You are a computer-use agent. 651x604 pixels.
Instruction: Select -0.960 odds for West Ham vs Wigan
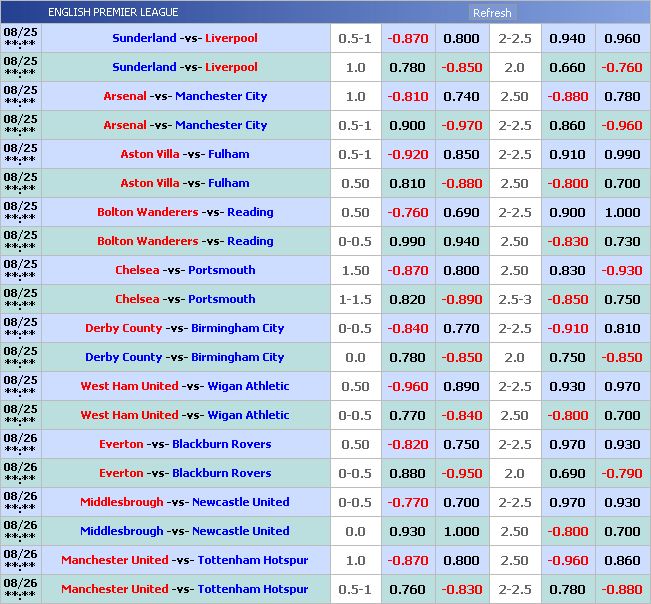(x=407, y=387)
